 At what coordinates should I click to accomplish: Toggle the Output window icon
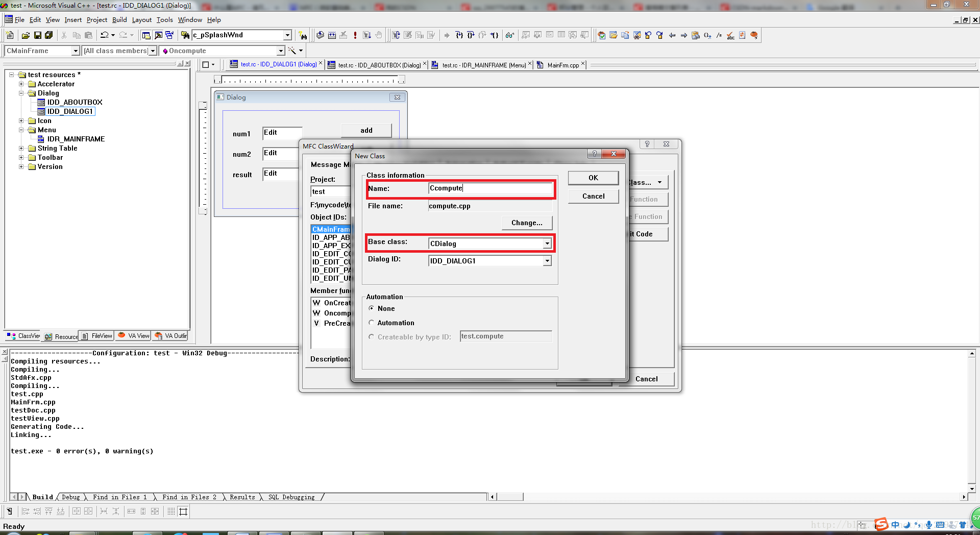click(158, 35)
